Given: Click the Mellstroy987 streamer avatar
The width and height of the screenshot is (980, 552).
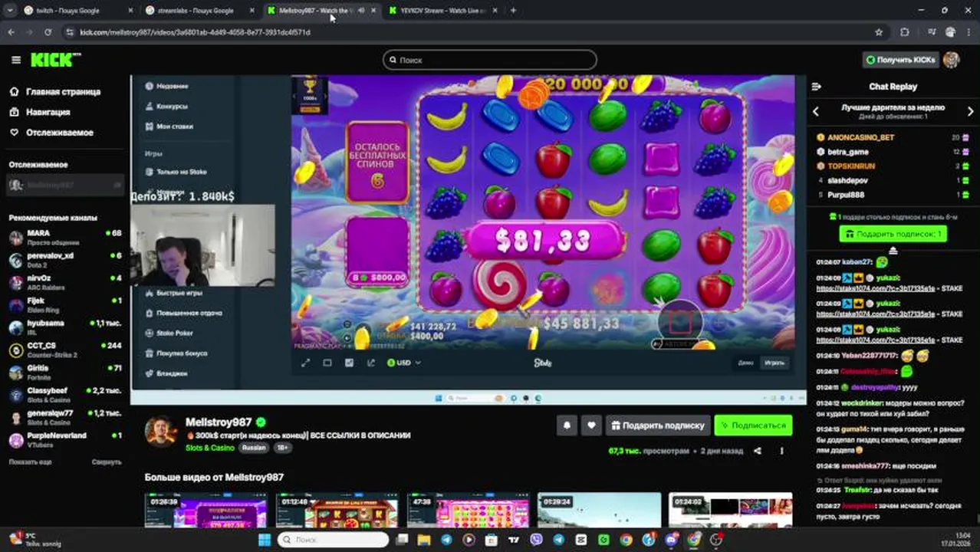Looking at the screenshot, I should 160,431.
